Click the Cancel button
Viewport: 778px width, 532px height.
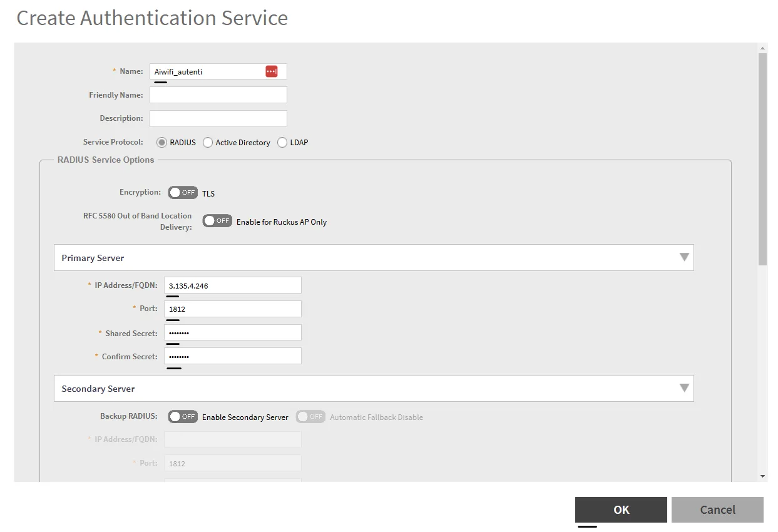(x=717, y=509)
